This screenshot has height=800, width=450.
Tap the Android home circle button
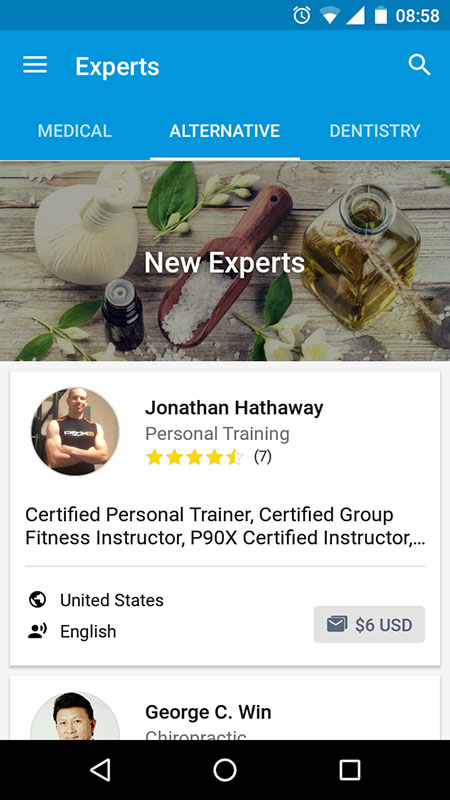pos(224,770)
